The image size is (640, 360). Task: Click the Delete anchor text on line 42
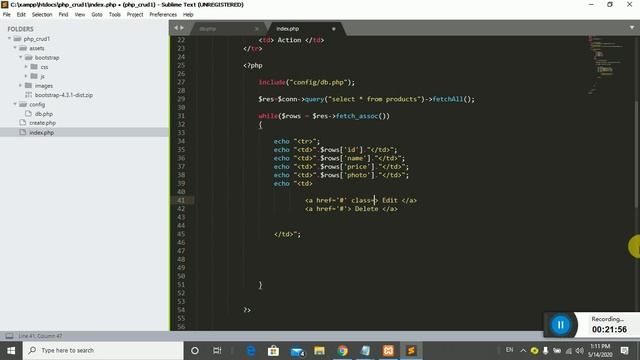coord(366,209)
